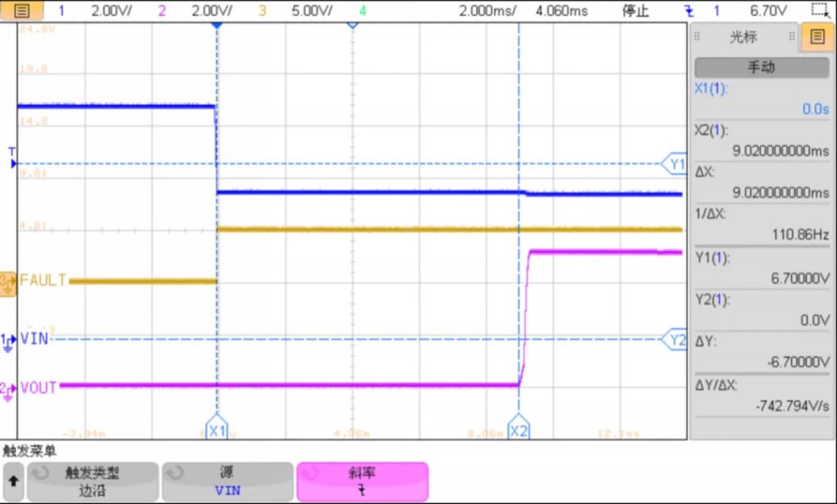Open the pink 斜率 slope softkey
The image size is (837, 504).
(x=362, y=482)
